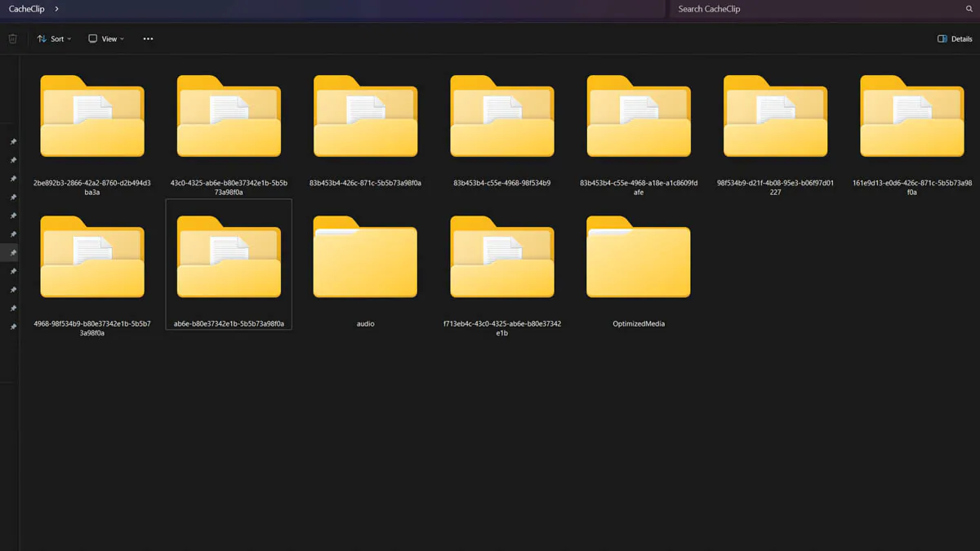Focus the Search CacheClip field
The height and width of the screenshot is (551, 980).
coord(823,9)
